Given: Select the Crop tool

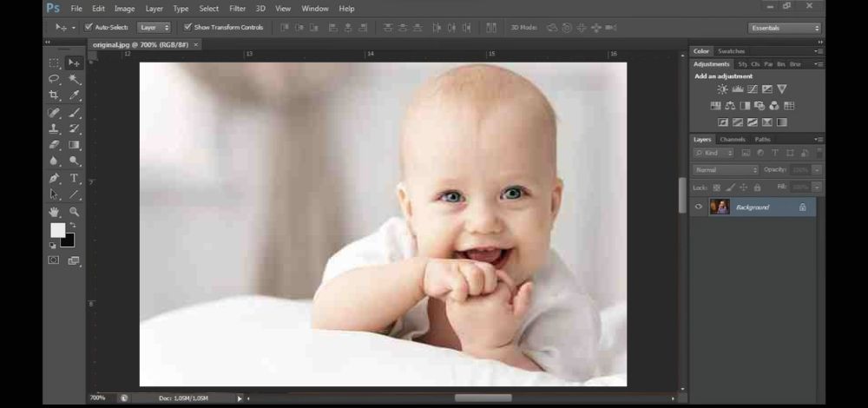Looking at the screenshot, I should [x=54, y=95].
